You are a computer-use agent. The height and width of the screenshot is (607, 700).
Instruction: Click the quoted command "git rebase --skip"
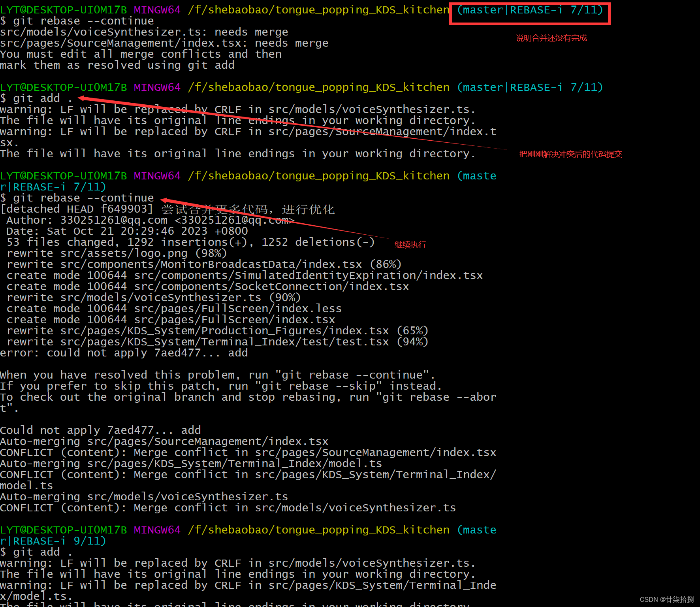pyautogui.click(x=318, y=386)
